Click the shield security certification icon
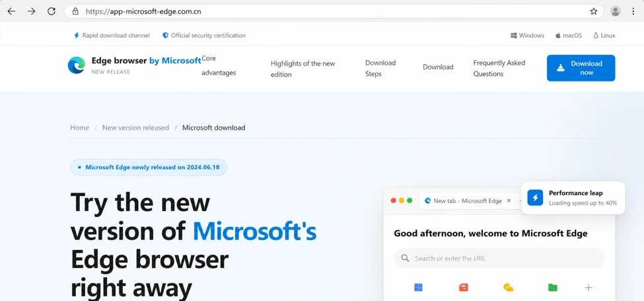 [166, 35]
